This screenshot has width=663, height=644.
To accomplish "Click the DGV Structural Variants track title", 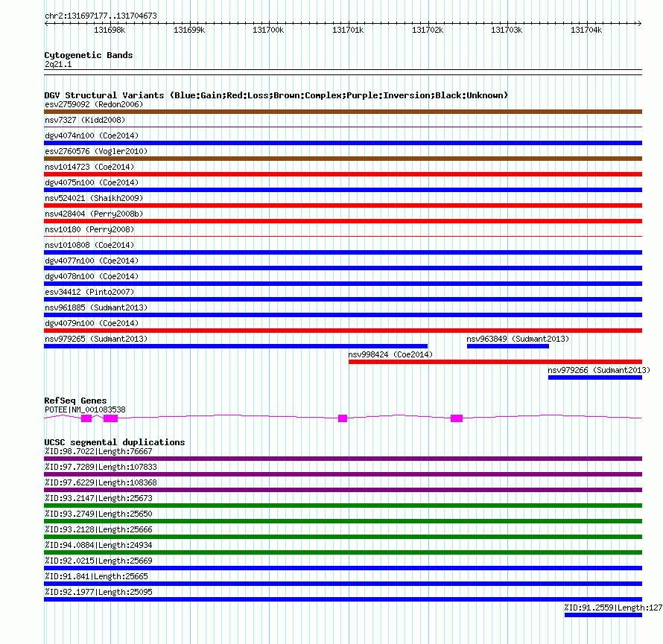I will [x=276, y=95].
